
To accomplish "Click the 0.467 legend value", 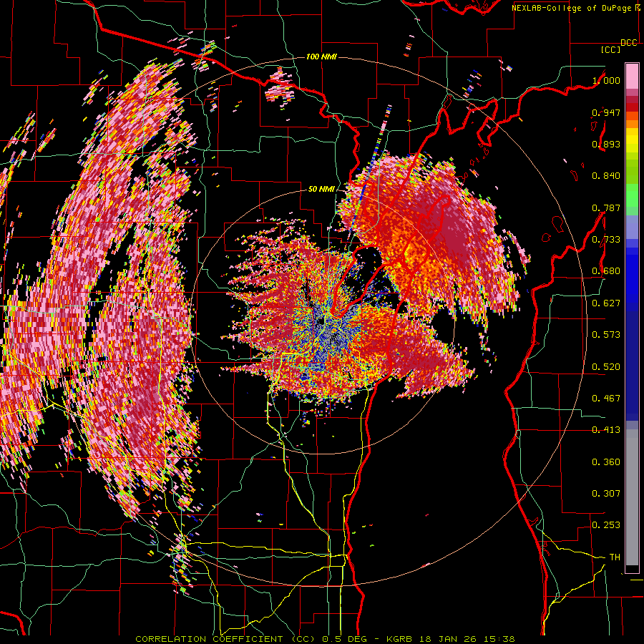I will 606,399.
